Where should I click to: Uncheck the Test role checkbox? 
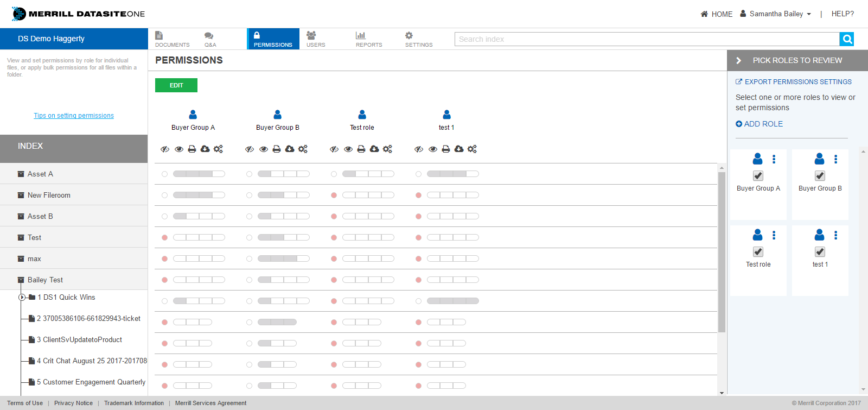758,252
